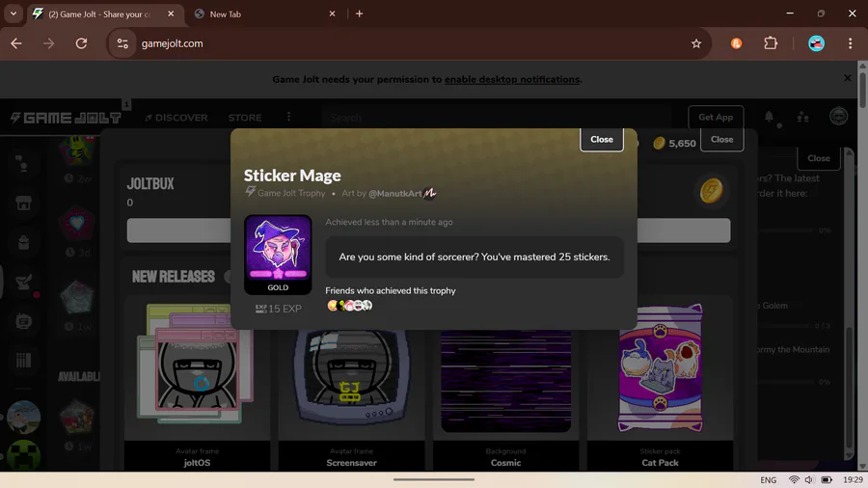The image size is (868, 488).
Task: Click enable desktop notifications link
Action: tap(512, 79)
